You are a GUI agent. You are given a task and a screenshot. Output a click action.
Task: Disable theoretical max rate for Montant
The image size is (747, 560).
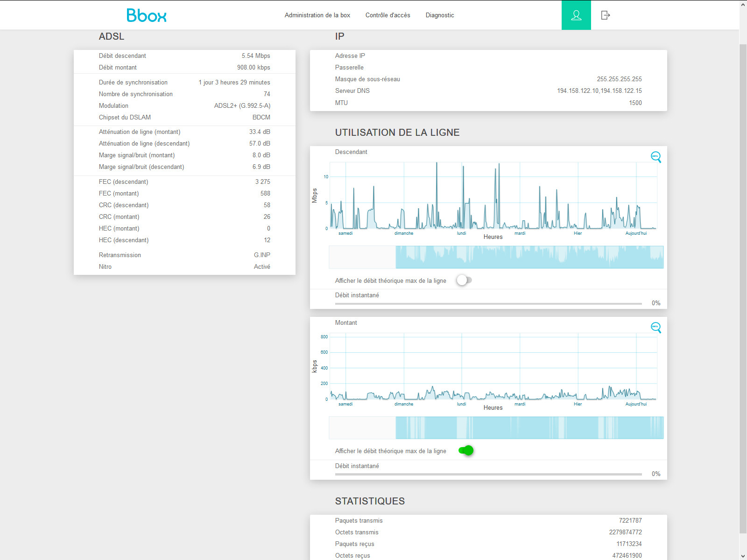pos(466,450)
